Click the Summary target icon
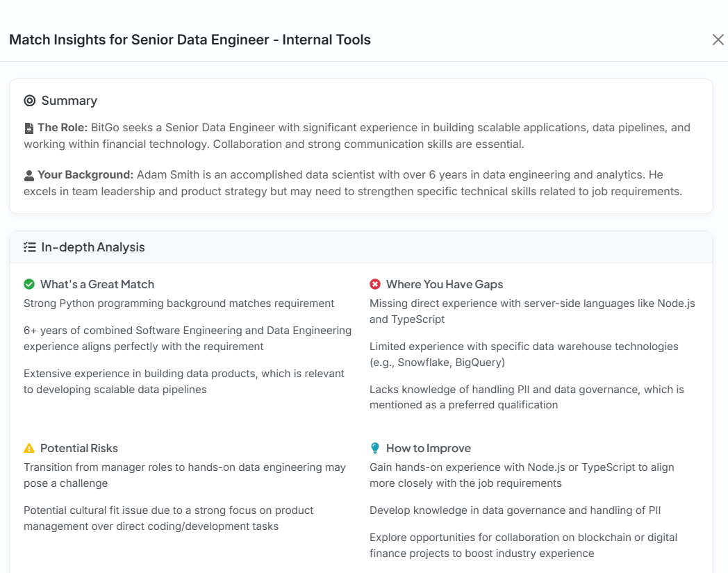The width and height of the screenshot is (728, 573). click(x=29, y=101)
